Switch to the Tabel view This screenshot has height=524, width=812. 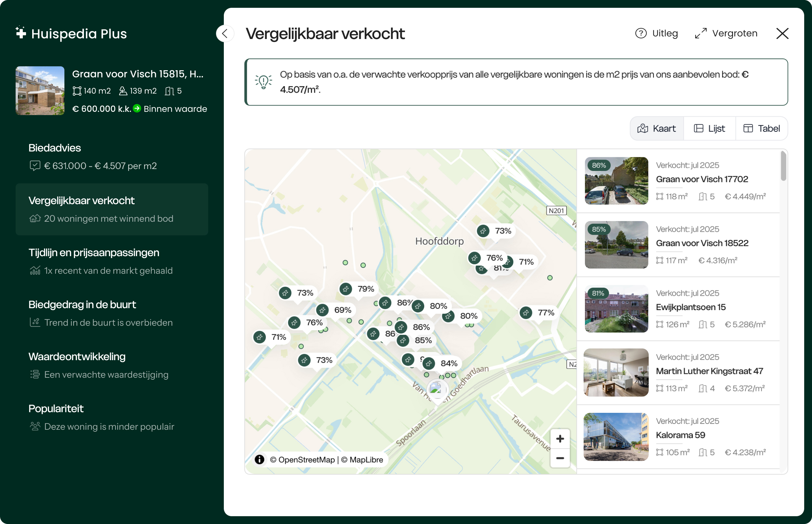(x=761, y=128)
